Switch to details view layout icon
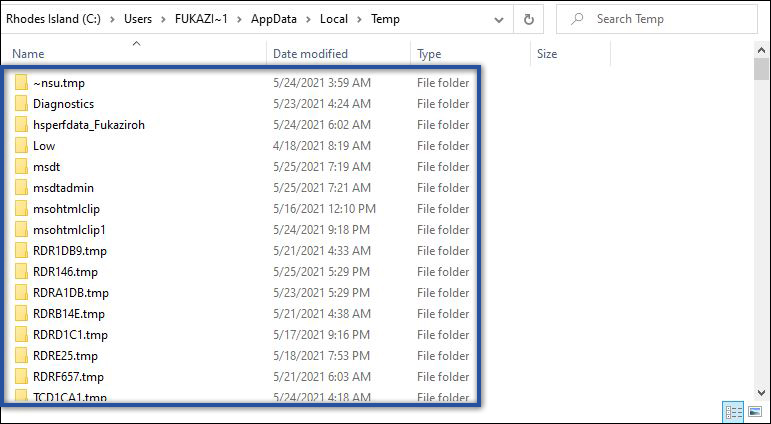Viewport: 771px width, 424px height. click(x=734, y=412)
